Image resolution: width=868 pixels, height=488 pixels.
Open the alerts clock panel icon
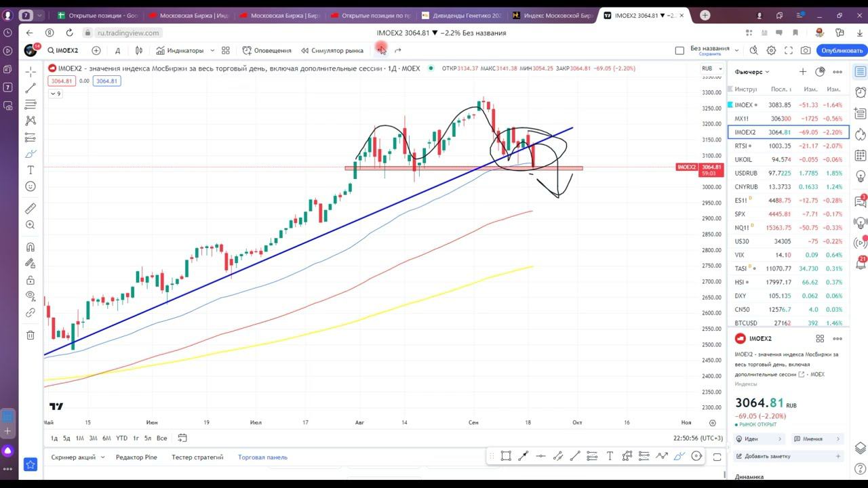(860, 92)
